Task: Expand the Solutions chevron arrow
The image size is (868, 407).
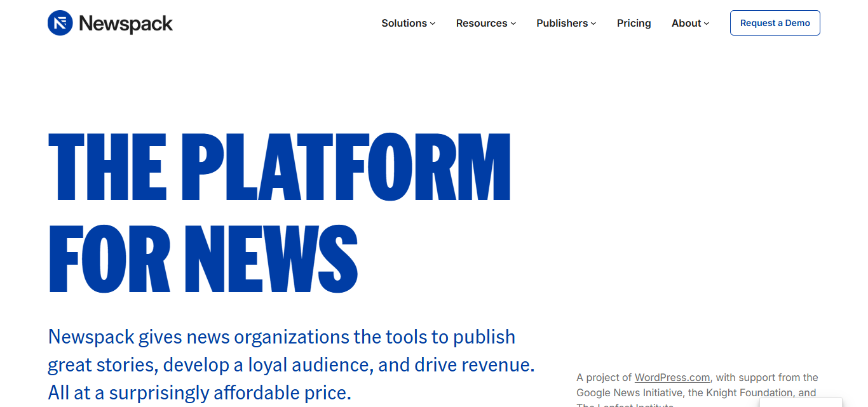Action: tap(433, 23)
